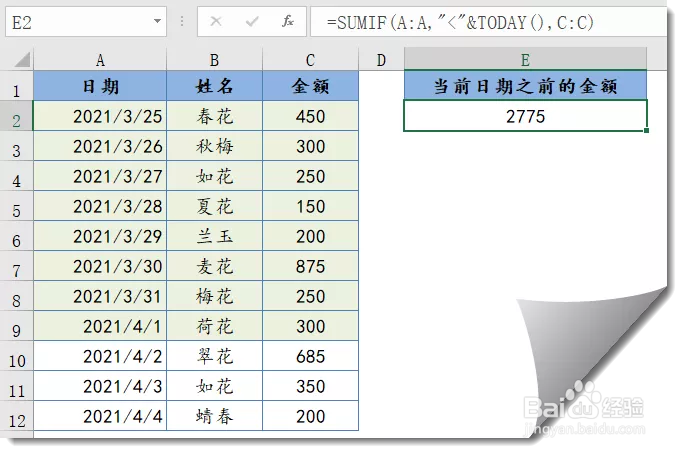Select row 7 header
The image size is (682, 453).
[17, 266]
